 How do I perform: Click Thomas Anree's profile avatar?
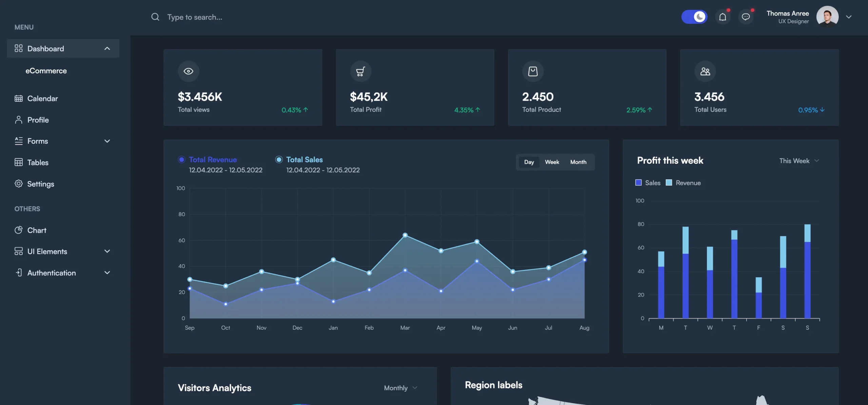[827, 16]
